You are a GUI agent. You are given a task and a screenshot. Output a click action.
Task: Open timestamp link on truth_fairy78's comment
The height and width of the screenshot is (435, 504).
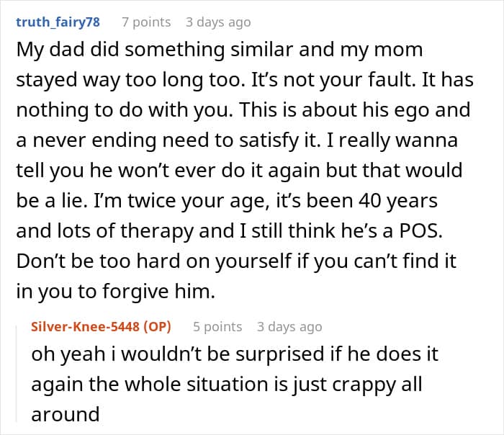click(x=218, y=22)
